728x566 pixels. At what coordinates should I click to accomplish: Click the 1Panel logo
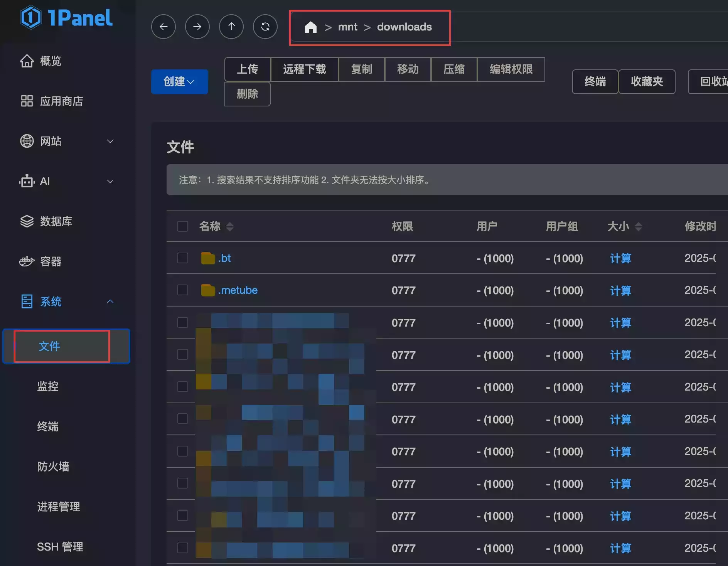[x=66, y=18]
